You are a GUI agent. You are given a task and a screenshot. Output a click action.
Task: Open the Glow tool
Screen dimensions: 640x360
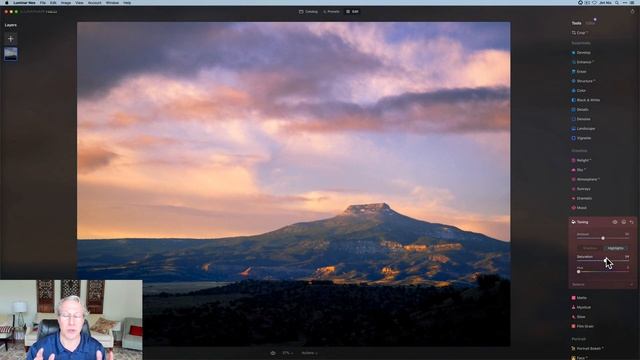click(x=579, y=316)
